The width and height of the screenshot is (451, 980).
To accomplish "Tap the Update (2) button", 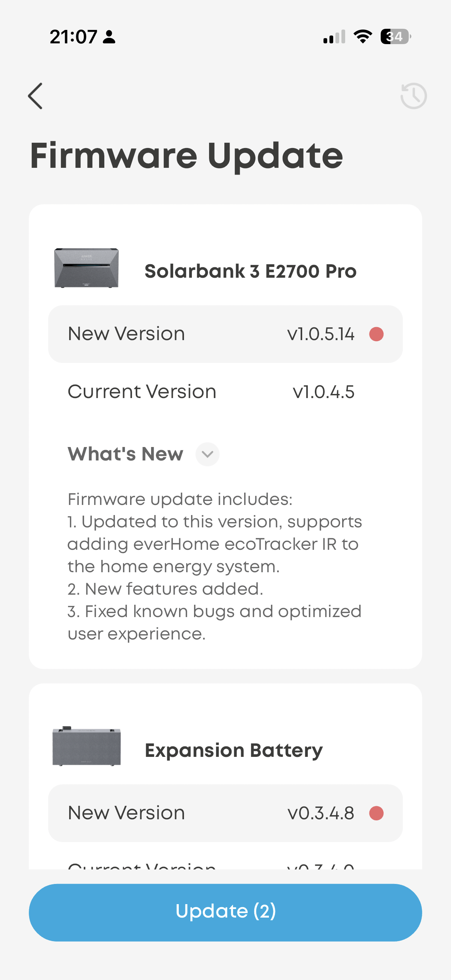I will [225, 912].
